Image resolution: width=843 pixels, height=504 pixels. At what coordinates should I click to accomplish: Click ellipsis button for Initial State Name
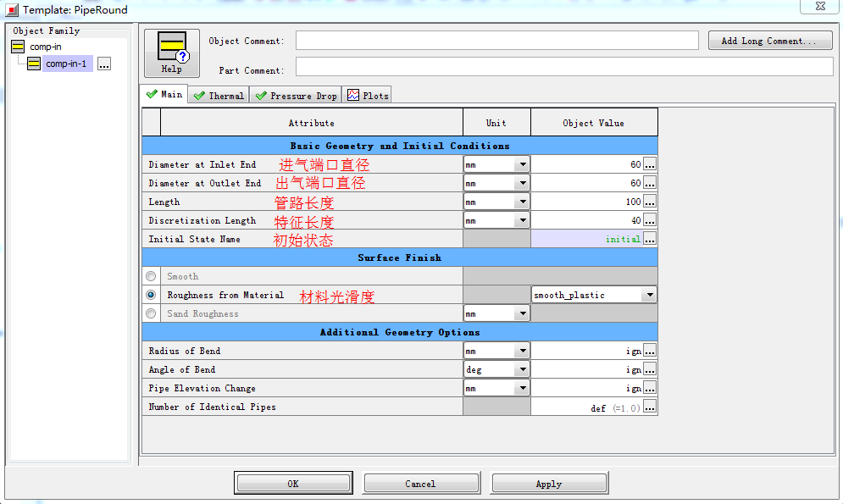coord(650,239)
